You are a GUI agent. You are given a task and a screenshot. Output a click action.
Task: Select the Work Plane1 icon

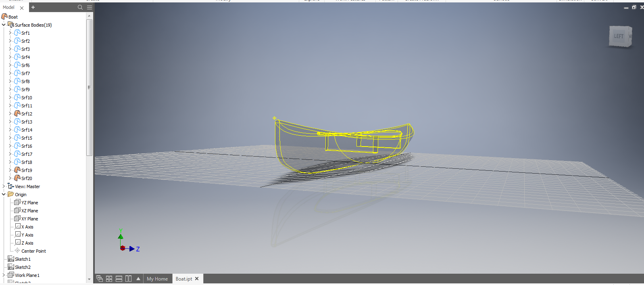pyautogui.click(x=11, y=275)
